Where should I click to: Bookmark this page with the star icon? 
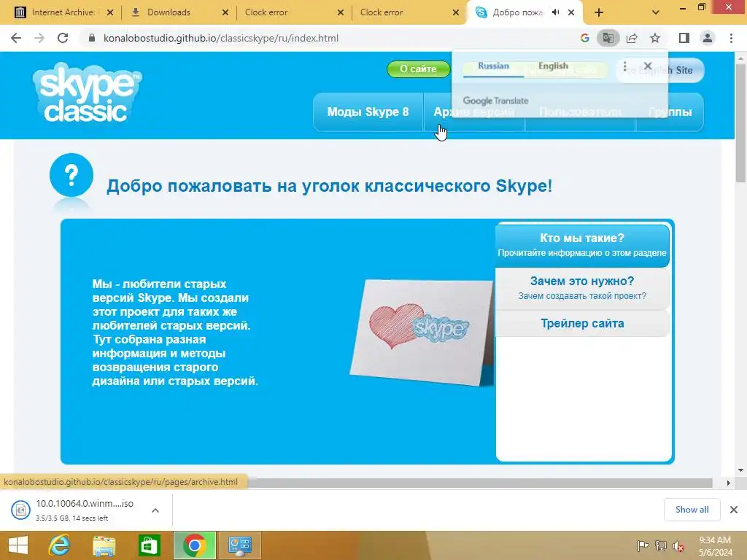point(655,38)
